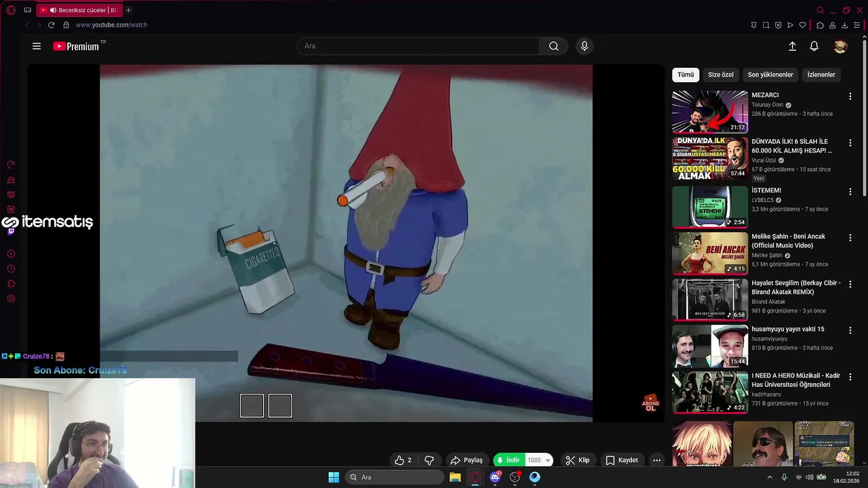The image size is (868, 488).
Task: Open the Opera main menu logo
Action: [11, 10]
